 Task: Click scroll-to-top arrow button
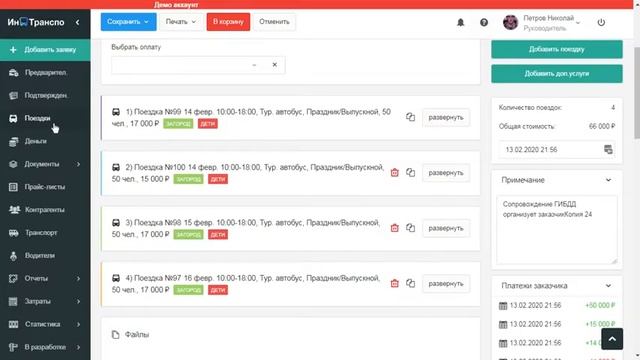coord(612,339)
